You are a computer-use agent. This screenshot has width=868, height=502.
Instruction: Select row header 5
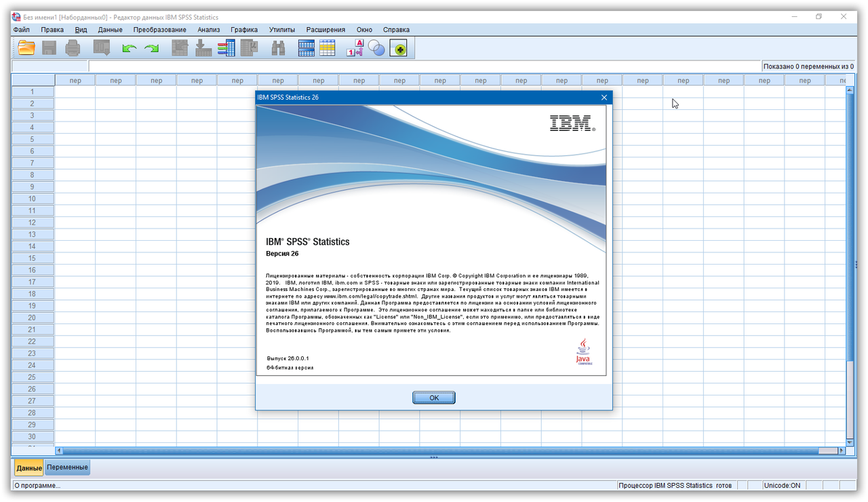tap(33, 140)
